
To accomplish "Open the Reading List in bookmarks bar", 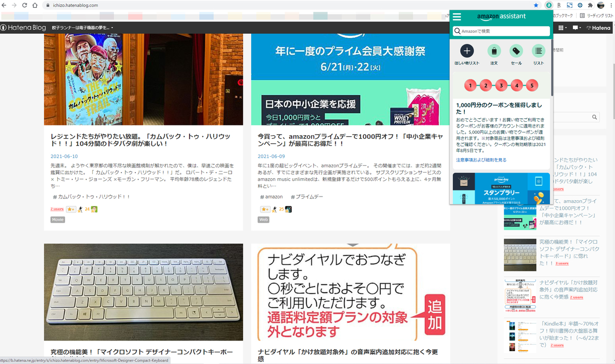I will pos(597,16).
